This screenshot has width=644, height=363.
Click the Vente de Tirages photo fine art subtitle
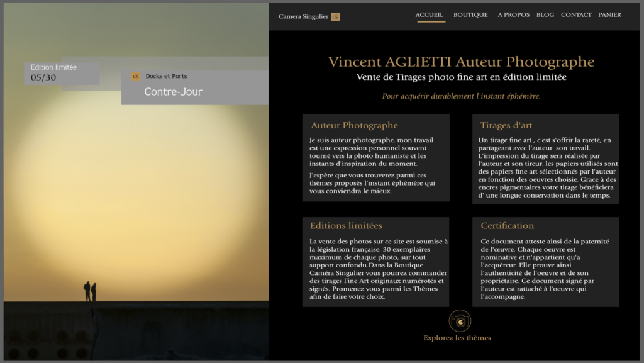[461, 77]
